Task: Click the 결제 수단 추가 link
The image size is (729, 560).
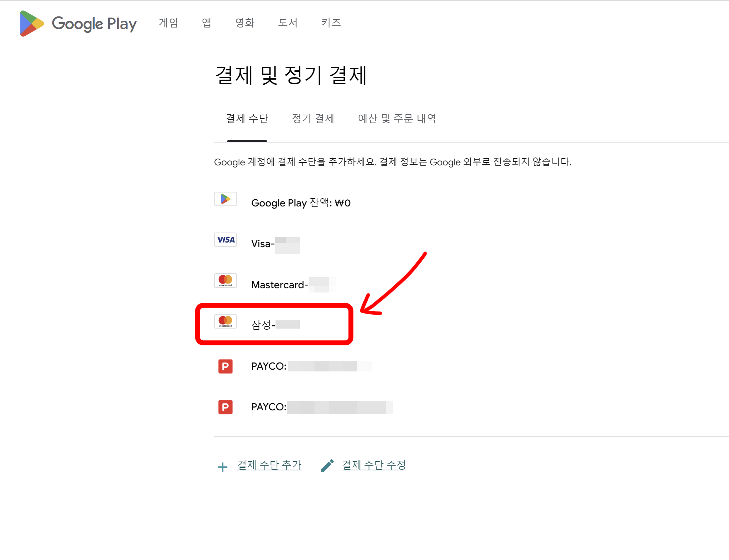Action: [x=269, y=465]
